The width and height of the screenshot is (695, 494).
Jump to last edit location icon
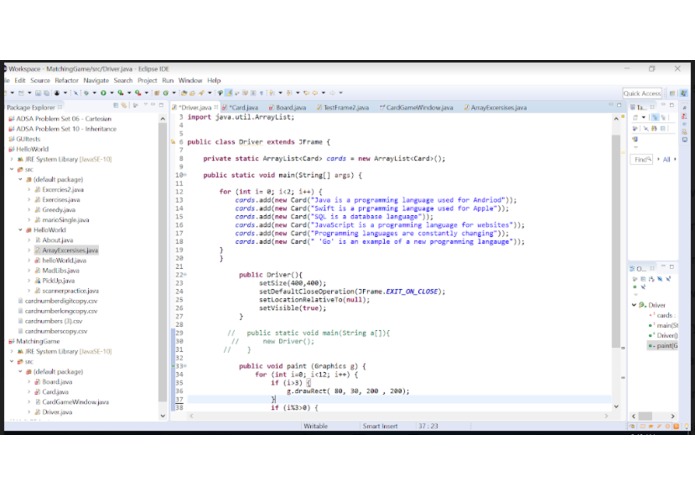coord(306,93)
